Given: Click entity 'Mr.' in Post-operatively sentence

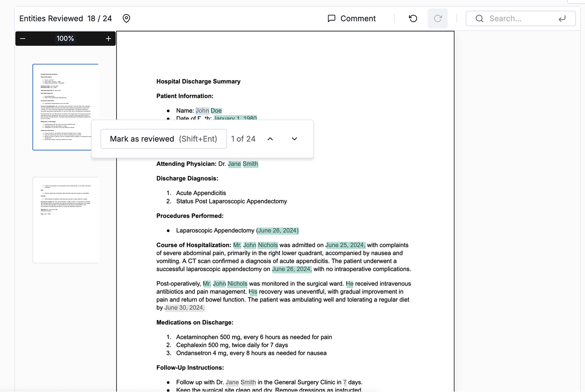Looking at the screenshot, I should pos(207,284).
